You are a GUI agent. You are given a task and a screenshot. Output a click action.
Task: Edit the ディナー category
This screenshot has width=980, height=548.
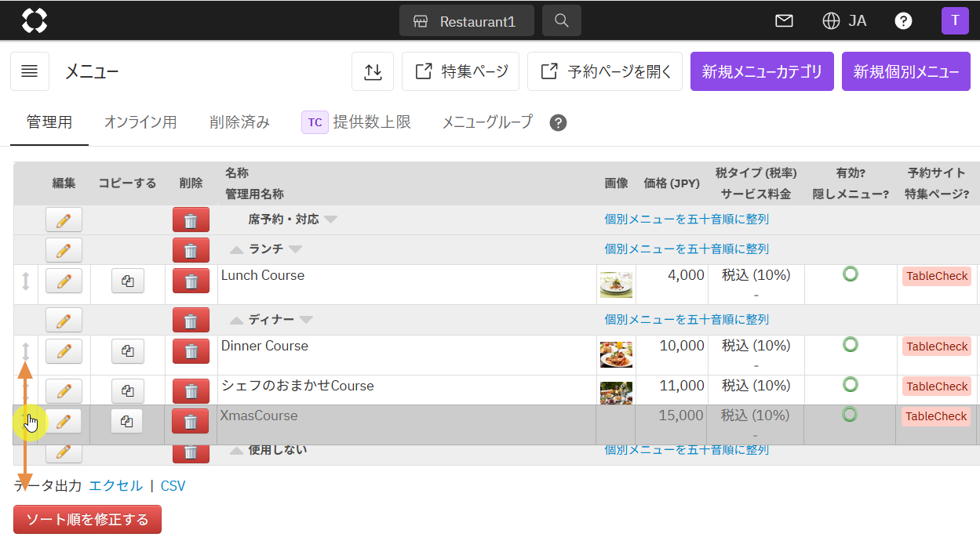point(64,320)
